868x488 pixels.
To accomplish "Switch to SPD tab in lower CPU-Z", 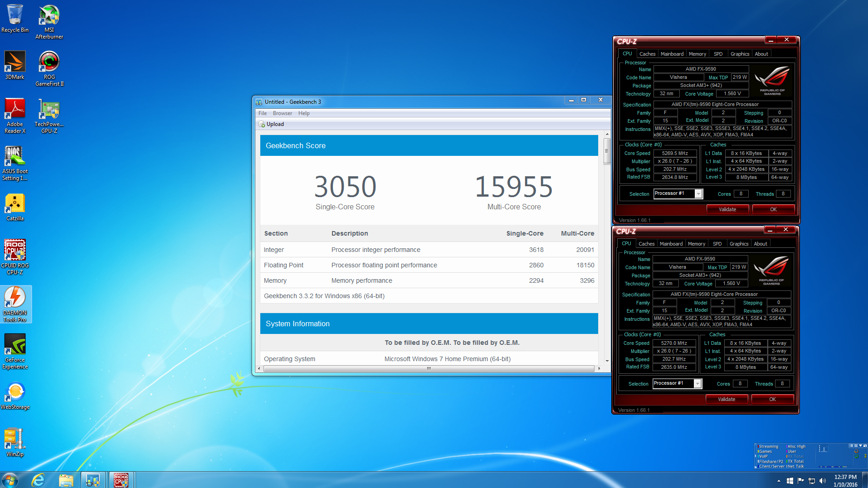I will point(717,244).
